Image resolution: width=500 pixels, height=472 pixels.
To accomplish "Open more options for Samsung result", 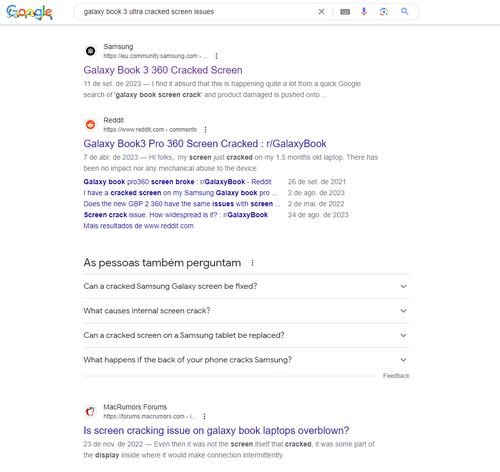I will (216, 56).
